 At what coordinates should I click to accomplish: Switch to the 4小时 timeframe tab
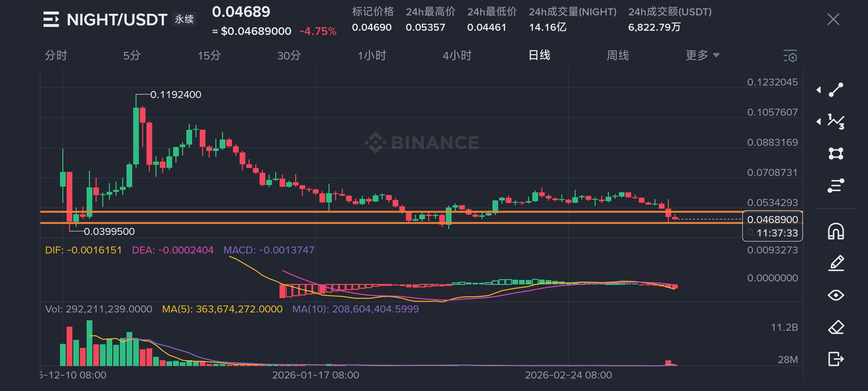coord(457,55)
